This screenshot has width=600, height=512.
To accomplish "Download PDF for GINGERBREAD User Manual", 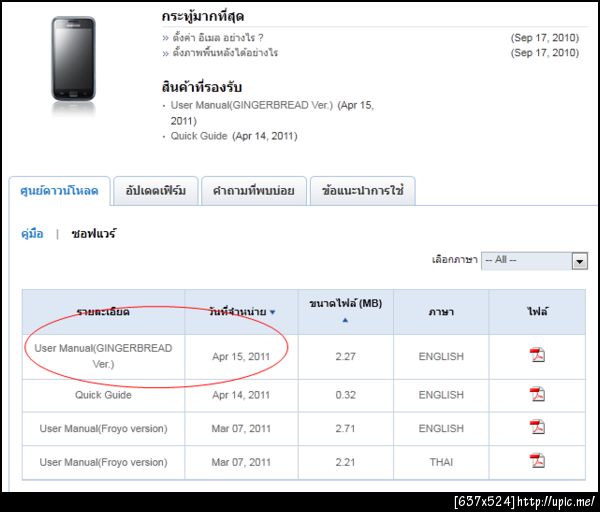I will point(537,355).
